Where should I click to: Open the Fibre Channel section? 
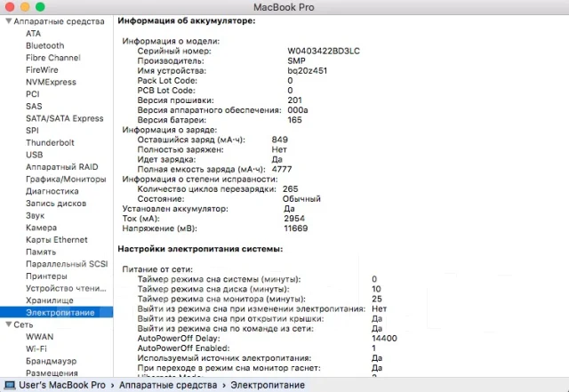(x=53, y=58)
